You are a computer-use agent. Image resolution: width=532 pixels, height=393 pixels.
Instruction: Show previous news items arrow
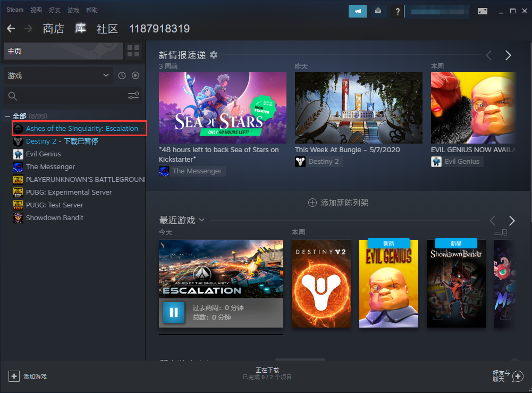[489, 55]
